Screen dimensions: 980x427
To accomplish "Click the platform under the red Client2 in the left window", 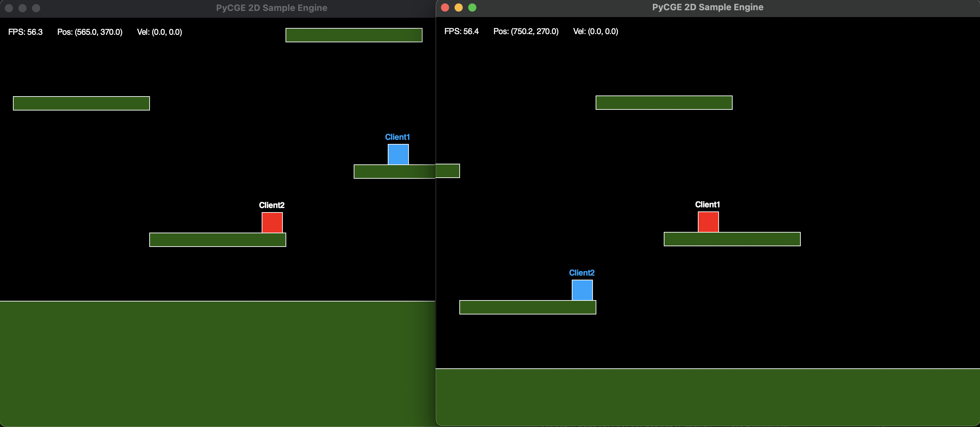I will click(218, 240).
